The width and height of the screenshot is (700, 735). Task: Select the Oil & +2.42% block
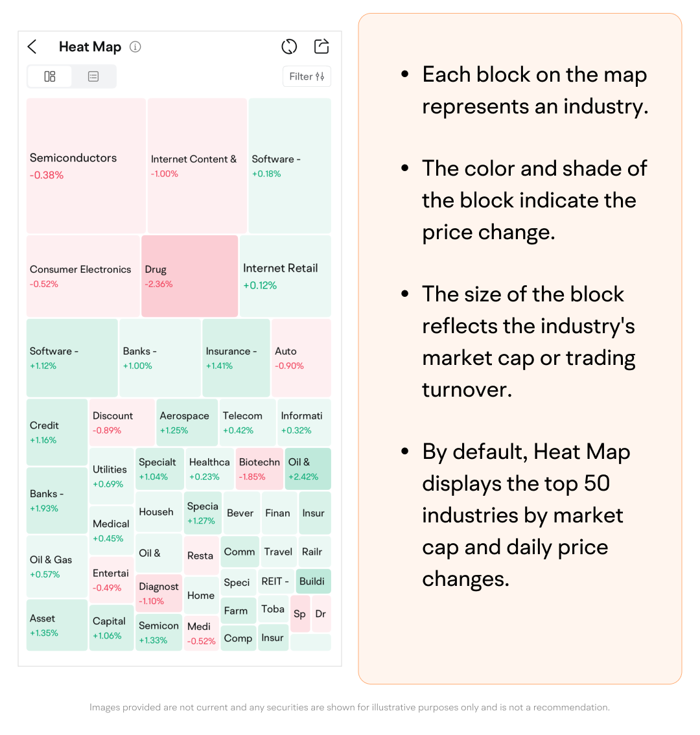(308, 469)
